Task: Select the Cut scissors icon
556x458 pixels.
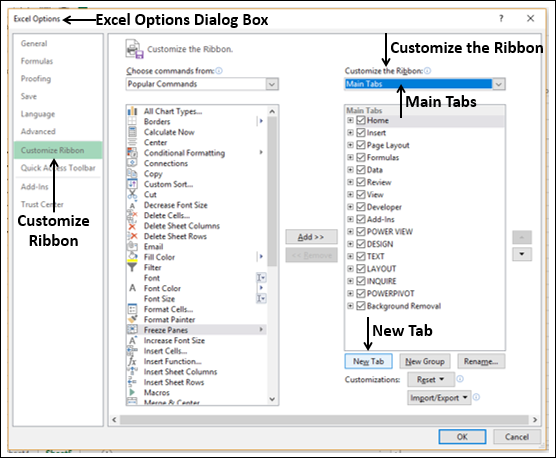Action: (x=132, y=195)
